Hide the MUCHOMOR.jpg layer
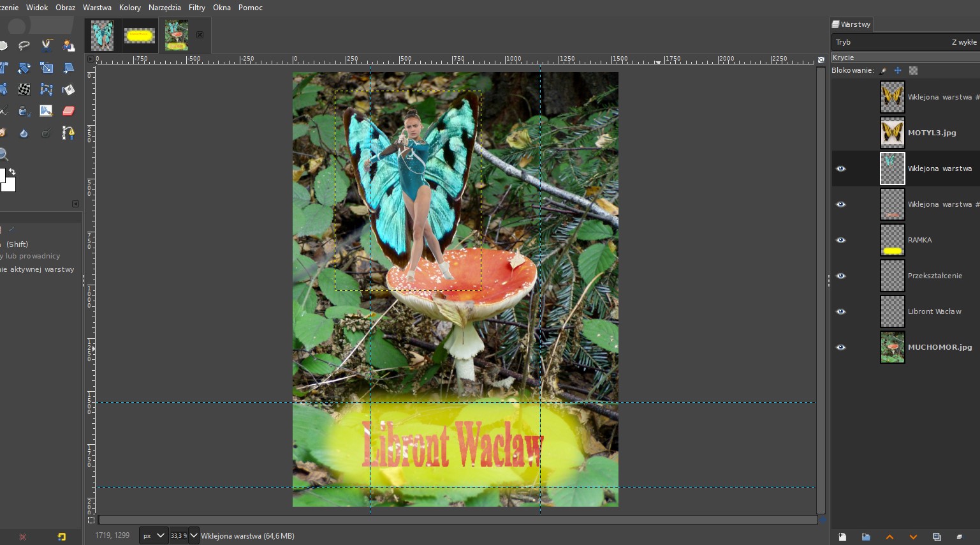 840,347
